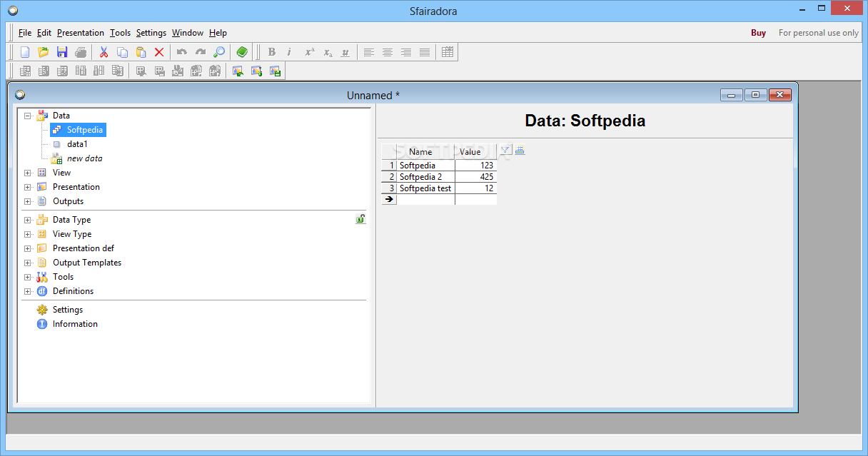Open the Presentation menu
Viewport: 868px width, 456px height.
point(81,33)
